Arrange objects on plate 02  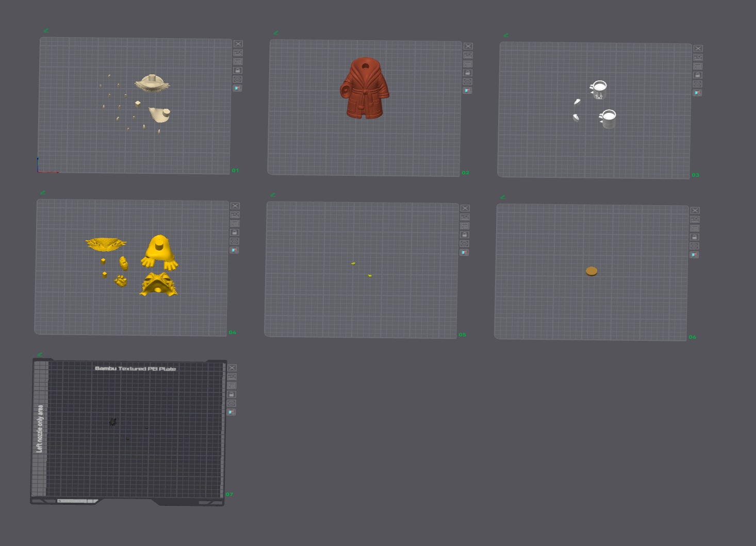point(468,64)
